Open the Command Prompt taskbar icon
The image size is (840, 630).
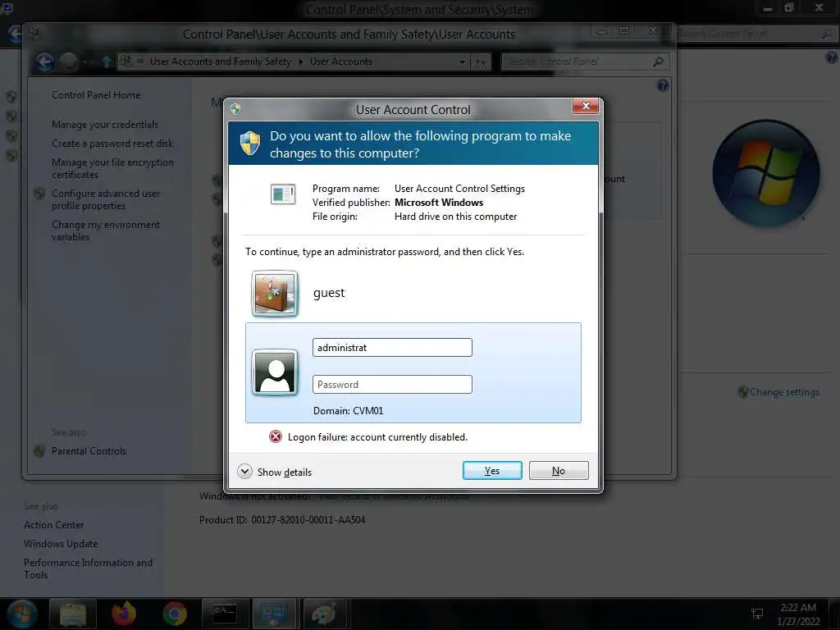pos(225,614)
